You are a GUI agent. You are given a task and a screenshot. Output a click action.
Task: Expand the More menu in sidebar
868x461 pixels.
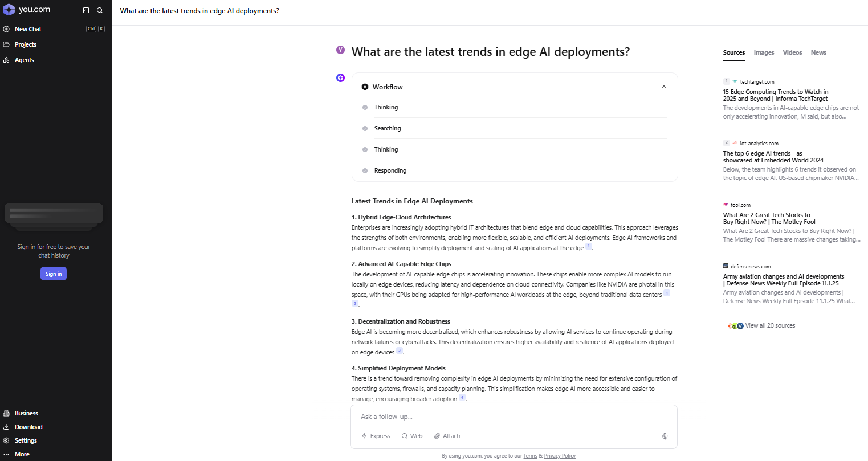pos(22,454)
